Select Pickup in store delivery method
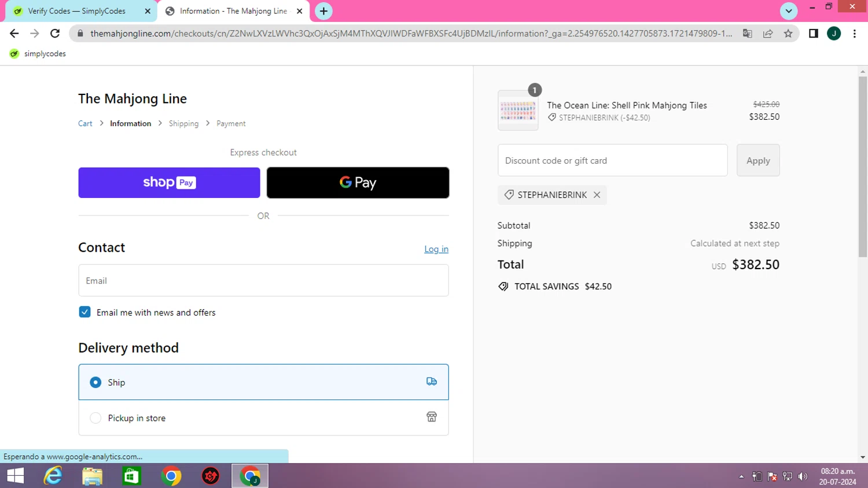The width and height of the screenshot is (868, 488). [263, 417]
